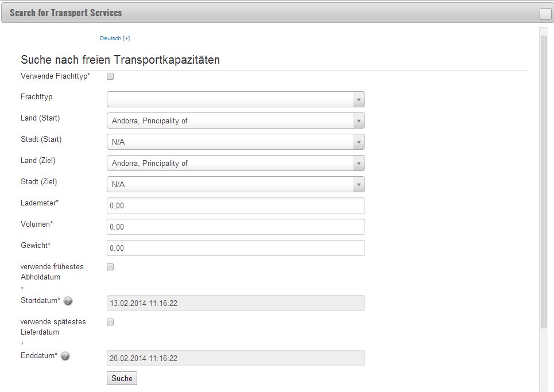Screen dimensions: 554x392
Task: Click the Startdatum date field
Action: [x=235, y=303]
